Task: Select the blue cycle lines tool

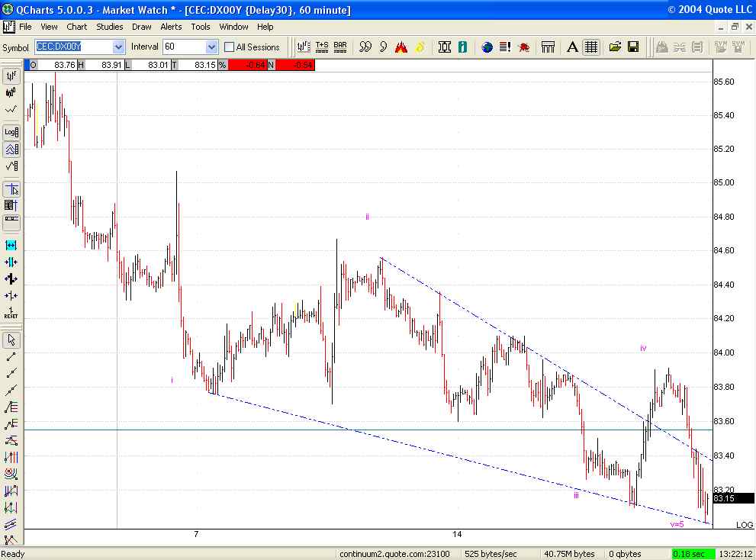Action: tap(11, 491)
